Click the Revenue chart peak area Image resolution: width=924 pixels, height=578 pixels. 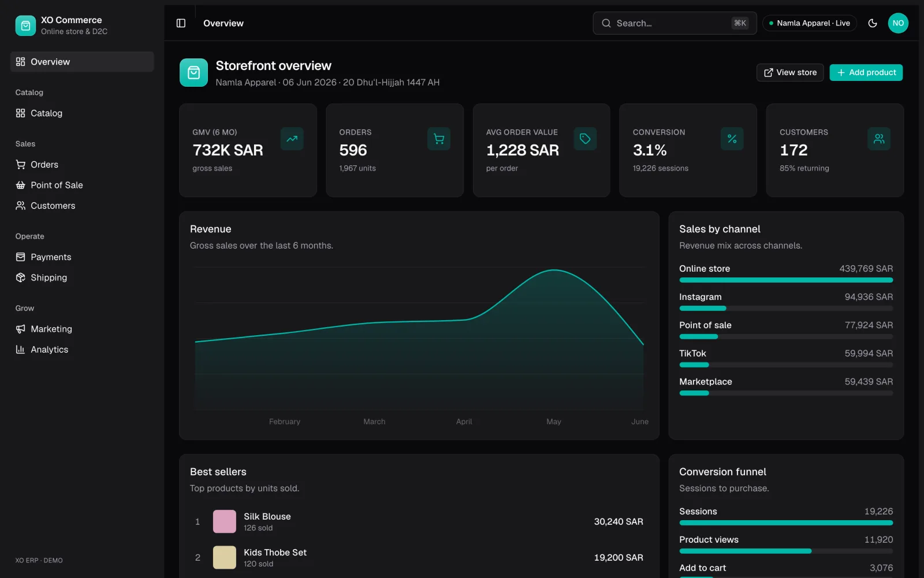pos(554,271)
